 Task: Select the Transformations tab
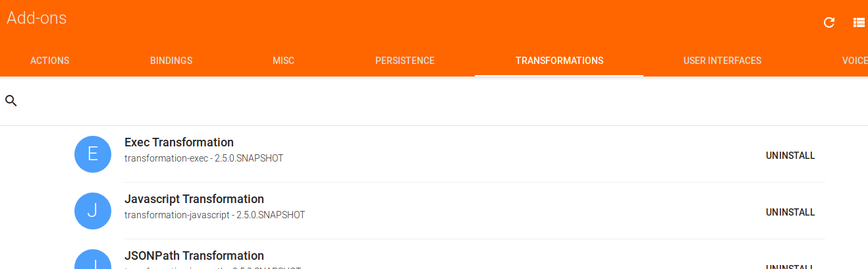pyautogui.click(x=559, y=61)
